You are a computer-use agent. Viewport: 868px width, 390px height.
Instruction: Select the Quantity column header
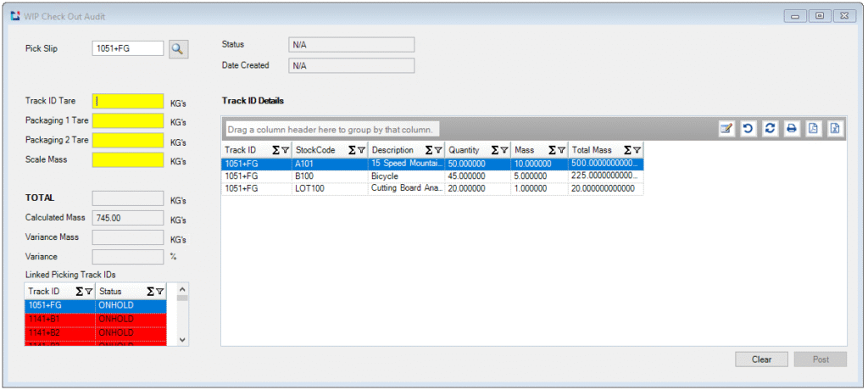pyautogui.click(x=478, y=150)
